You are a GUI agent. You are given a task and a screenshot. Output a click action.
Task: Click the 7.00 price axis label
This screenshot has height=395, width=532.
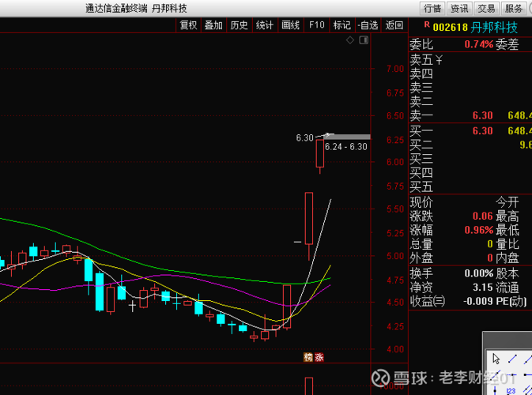coord(395,69)
